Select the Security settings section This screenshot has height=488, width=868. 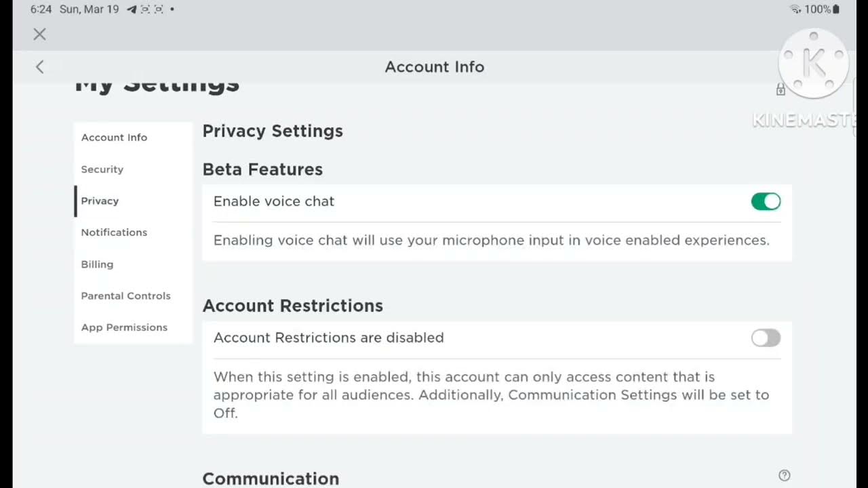pyautogui.click(x=102, y=169)
